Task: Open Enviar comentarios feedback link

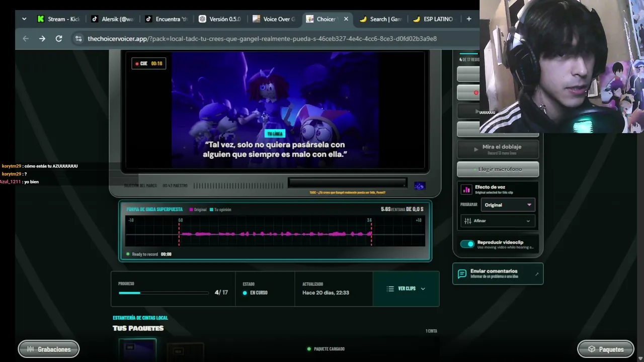Action: coord(498,274)
